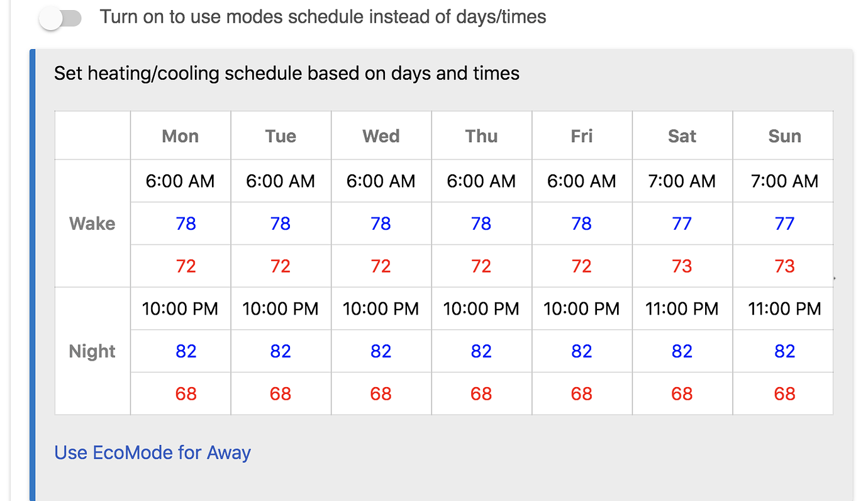Click Wednesday's night heating value 68
868x501 pixels.
click(x=381, y=393)
